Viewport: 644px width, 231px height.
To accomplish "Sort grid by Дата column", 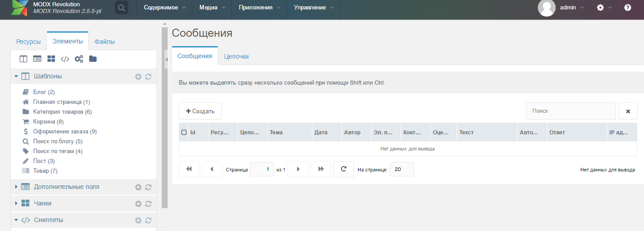I will point(327,133).
